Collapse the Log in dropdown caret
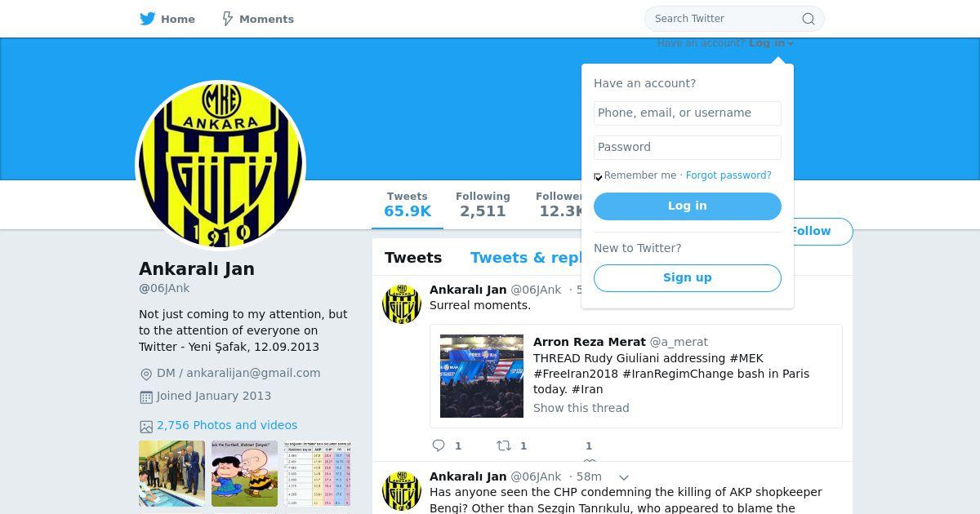Image resolution: width=980 pixels, height=514 pixels. [x=791, y=44]
